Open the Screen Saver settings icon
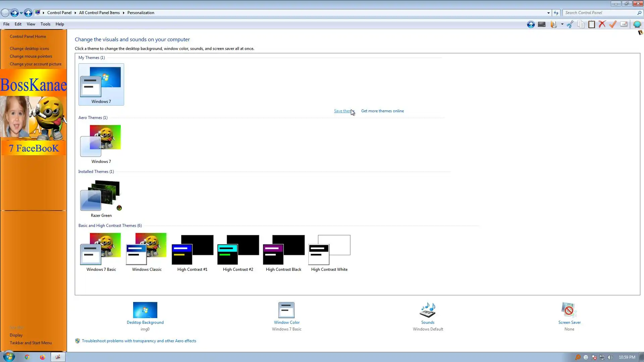 pyautogui.click(x=569, y=310)
